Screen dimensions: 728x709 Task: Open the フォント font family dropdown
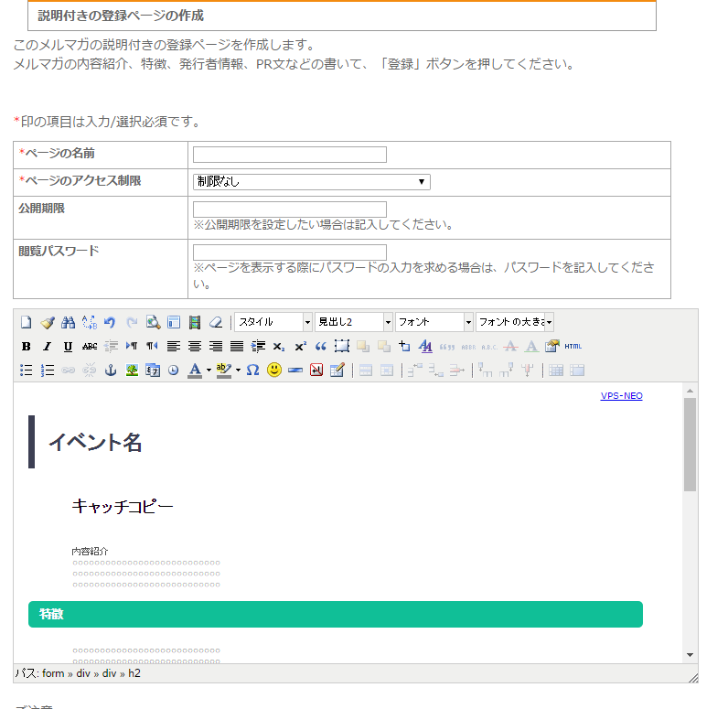(x=434, y=322)
